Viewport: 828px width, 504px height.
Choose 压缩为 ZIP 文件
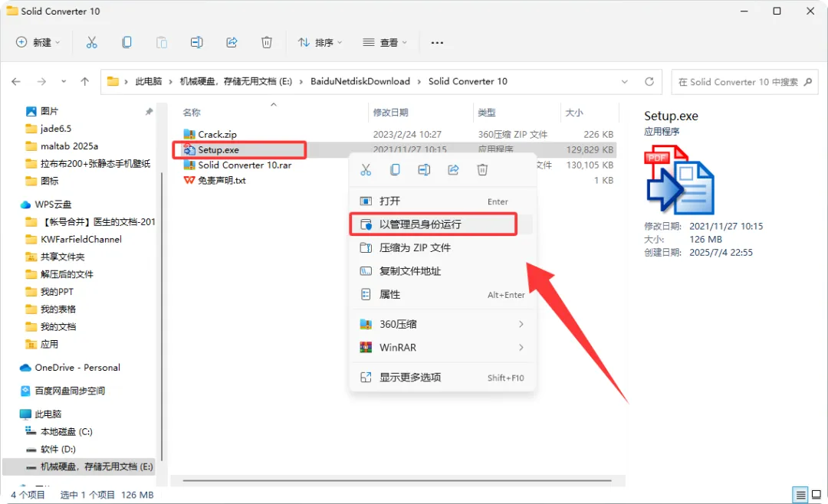442,247
